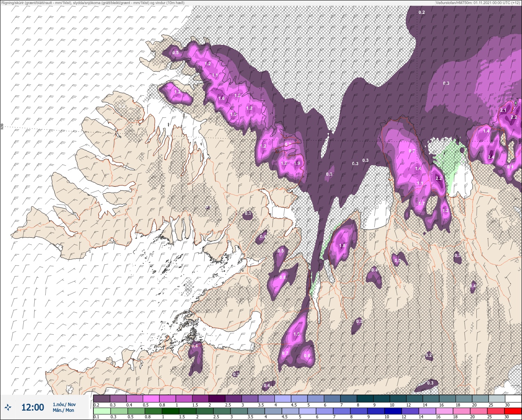This screenshot has width=522, height=420.
Task: Click the '1.9' precipitation value on the map
Action: [x=297, y=163]
